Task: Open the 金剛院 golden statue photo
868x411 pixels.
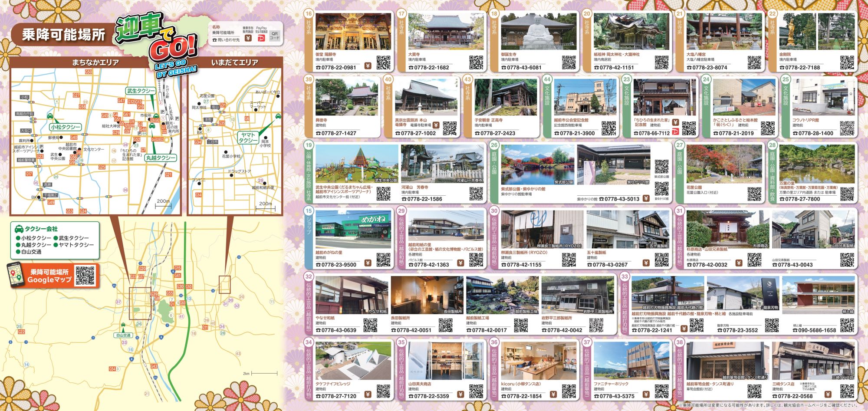Action: [x=797, y=31]
